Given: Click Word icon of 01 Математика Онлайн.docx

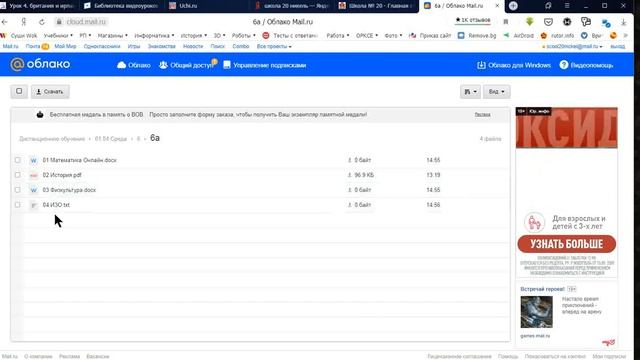Looking at the screenshot, I should (33, 160).
